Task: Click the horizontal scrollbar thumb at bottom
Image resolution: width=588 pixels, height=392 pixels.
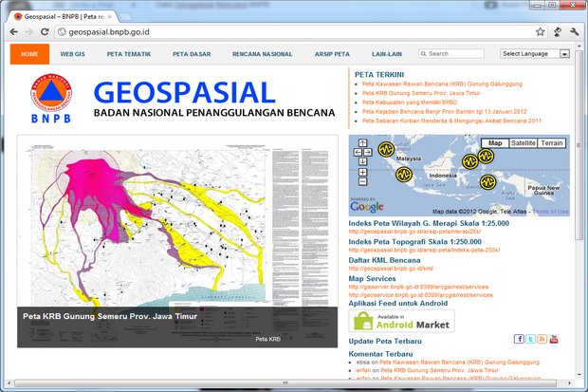Action: click(x=285, y=383)
